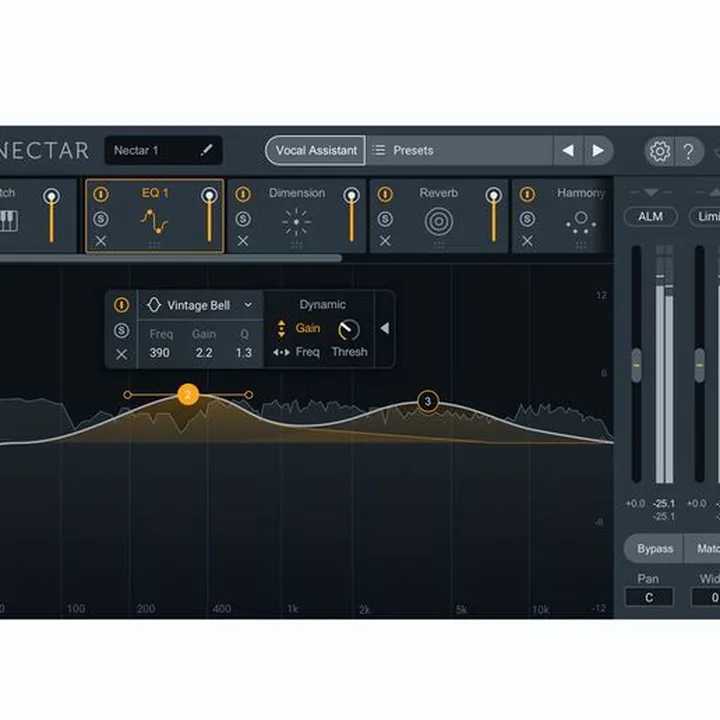The width and height of the screenshot is (720, 720).
Task: Click the Vintage Bell filter shape icon
Action: point(154,305)
